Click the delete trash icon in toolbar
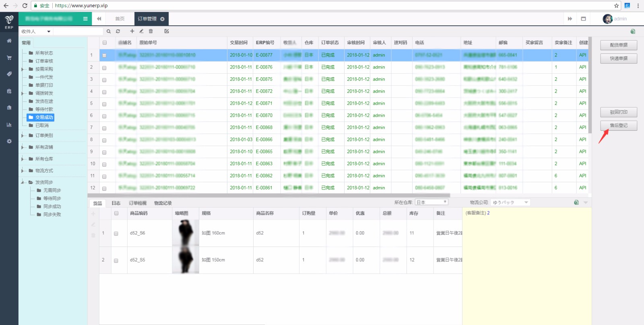The image size is (644, 325). pyautogui.click(x=151, y=31)
